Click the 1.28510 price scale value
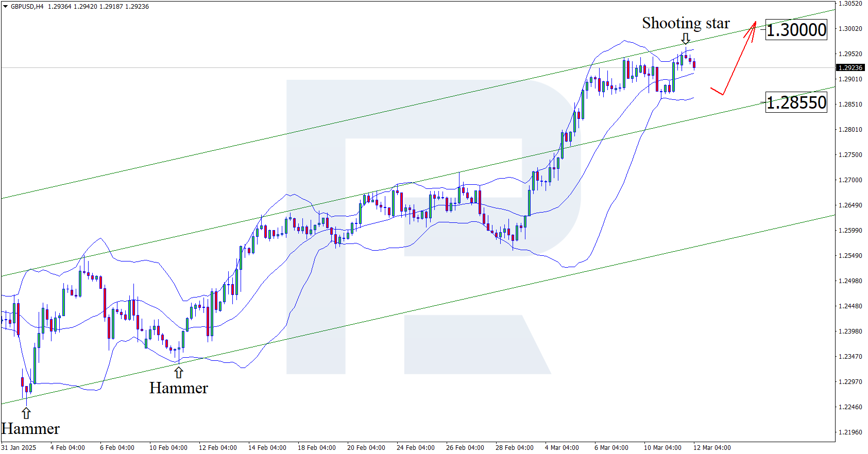Viewport: 868px width, 454px height. click(850, 104)
